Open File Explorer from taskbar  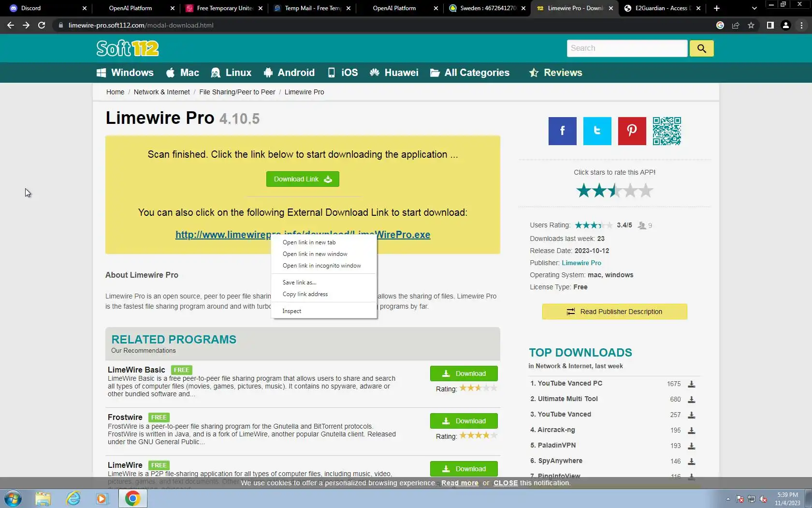[x=43, y=498]
